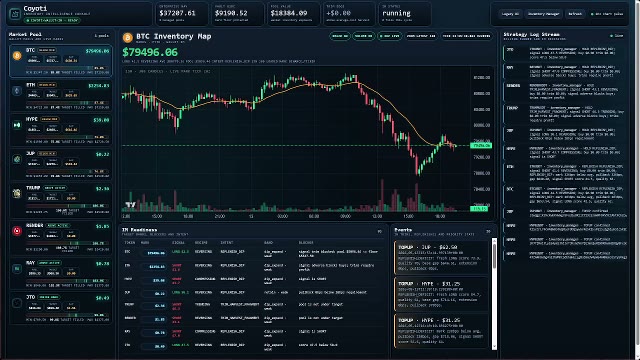This screenshot has width=640, height=360.
Task: Click the Blocker column header in IM Readiness
Action: [306, 242]
